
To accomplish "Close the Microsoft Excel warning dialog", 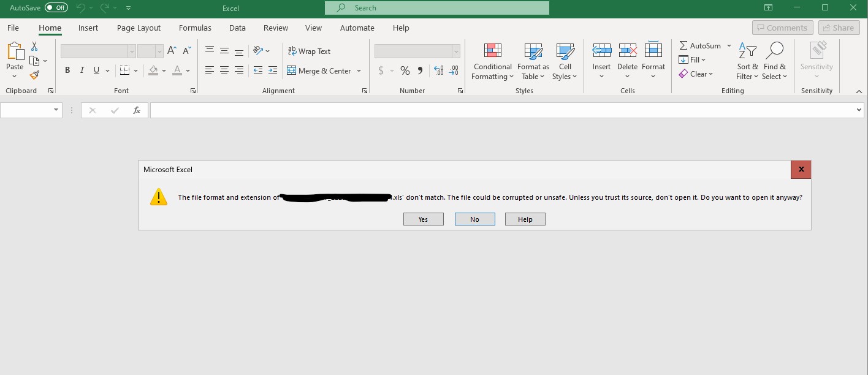I will tap(801, 170).
